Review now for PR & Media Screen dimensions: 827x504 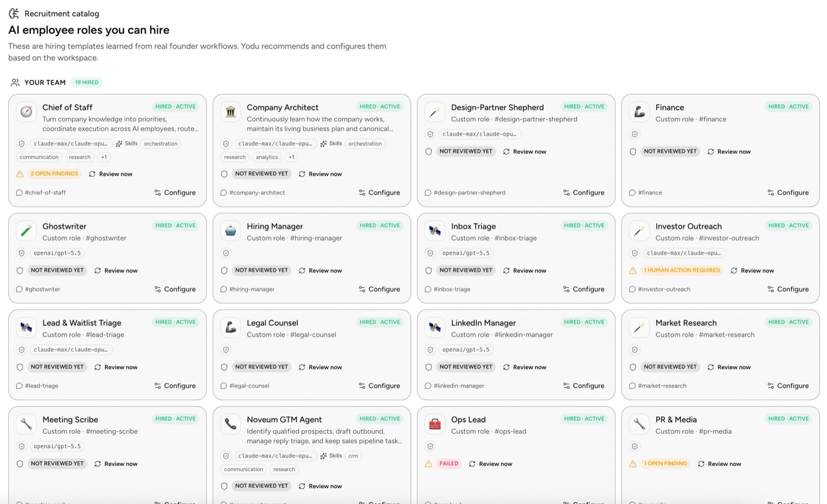point(719,464)
